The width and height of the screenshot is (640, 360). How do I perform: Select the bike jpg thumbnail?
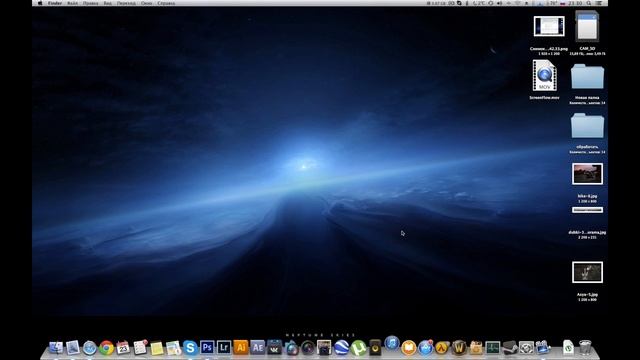point(587,174)
